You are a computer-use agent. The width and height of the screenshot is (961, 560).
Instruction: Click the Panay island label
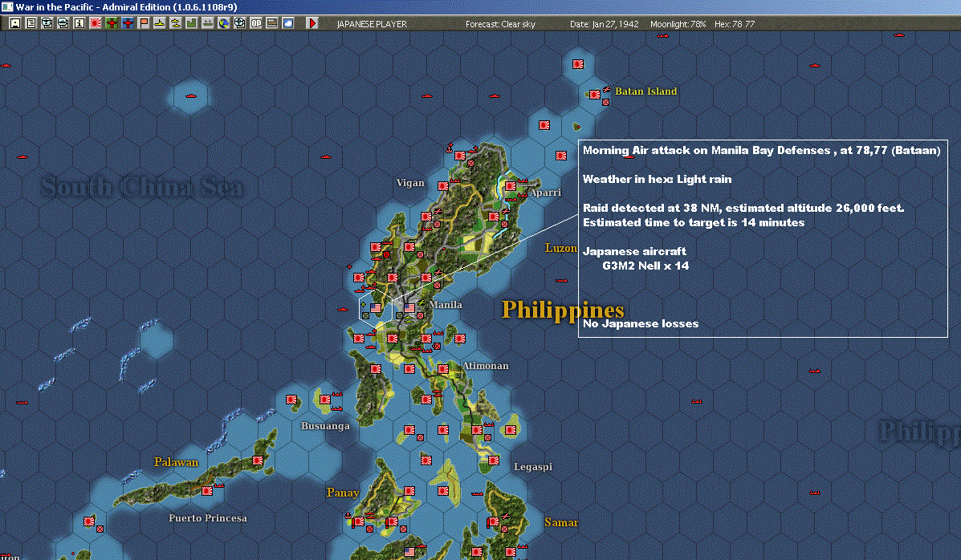[x=343, y=493]
